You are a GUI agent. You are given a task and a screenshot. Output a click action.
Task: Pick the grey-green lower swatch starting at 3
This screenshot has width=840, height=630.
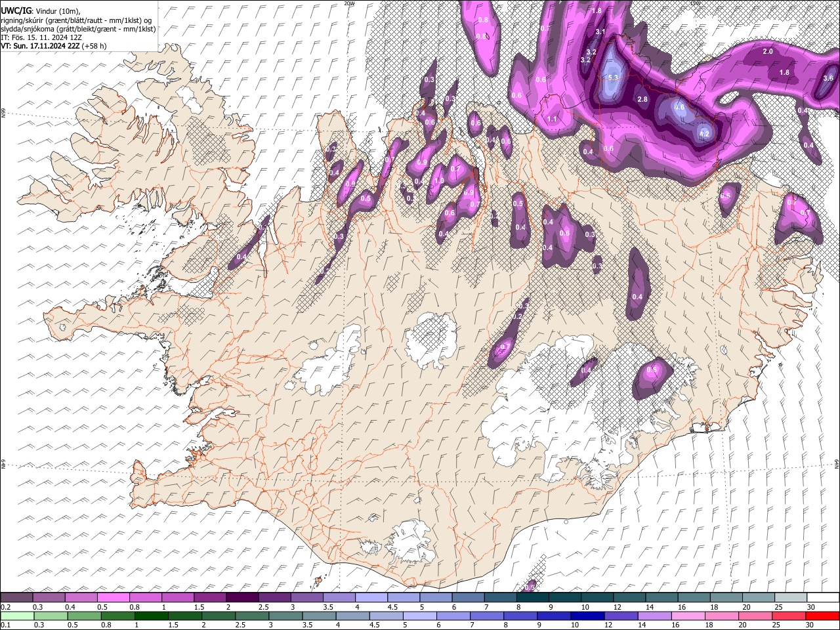pos(285,616)
